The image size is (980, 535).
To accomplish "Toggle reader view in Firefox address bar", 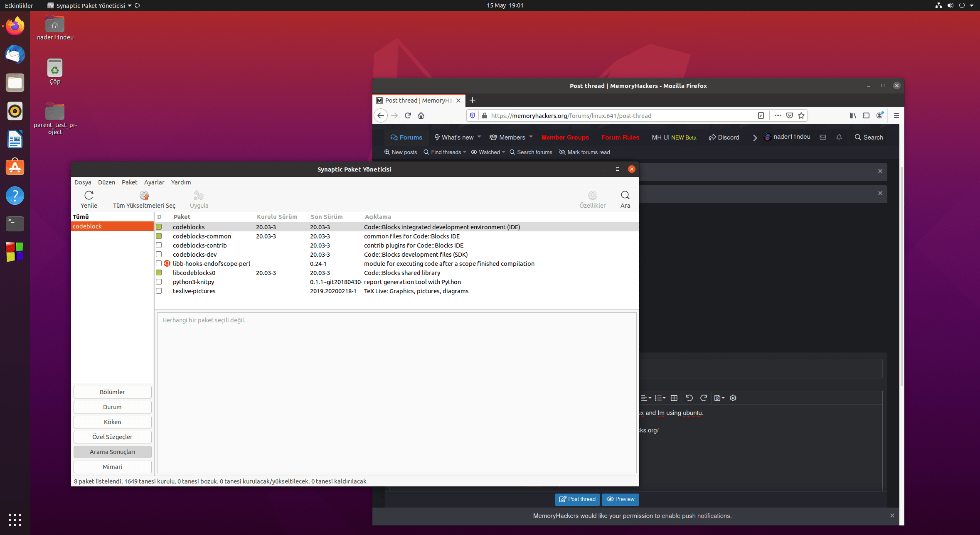I will (x=761, y=115).
